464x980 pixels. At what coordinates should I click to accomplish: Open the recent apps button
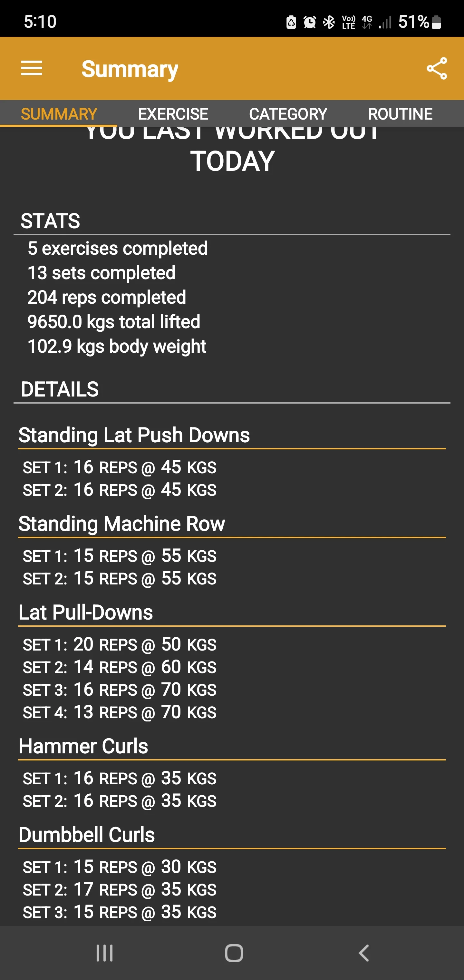tap(104, 953)
